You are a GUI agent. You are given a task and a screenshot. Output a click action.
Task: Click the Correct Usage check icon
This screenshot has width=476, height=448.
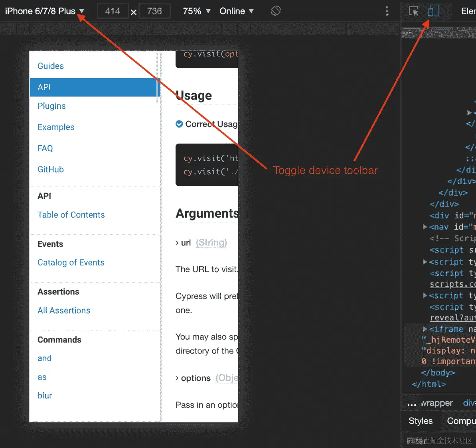coord(179,124)
